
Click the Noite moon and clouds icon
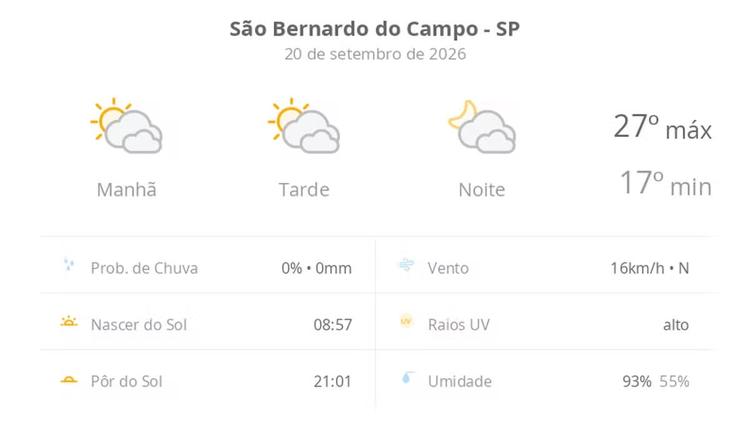pyautogui.click(x=482, y=126)
